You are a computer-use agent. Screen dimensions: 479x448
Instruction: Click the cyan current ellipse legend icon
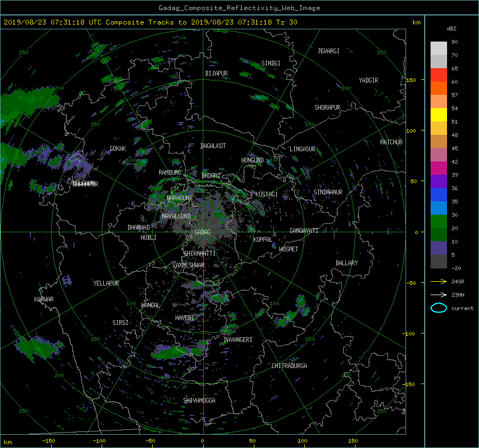[439, 308]
